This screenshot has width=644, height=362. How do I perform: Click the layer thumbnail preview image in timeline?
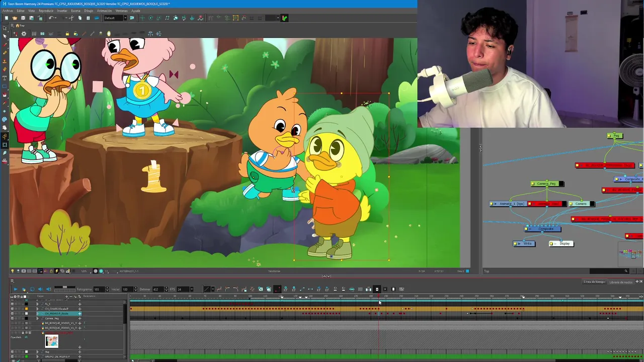click(51, 341)
